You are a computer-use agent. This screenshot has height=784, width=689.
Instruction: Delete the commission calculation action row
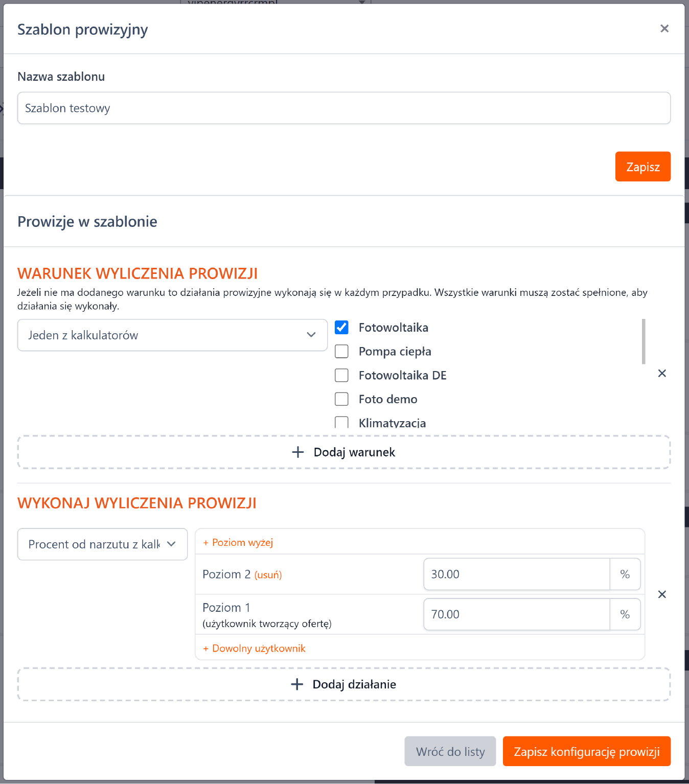pyautogui.click(x=662, y=594)
